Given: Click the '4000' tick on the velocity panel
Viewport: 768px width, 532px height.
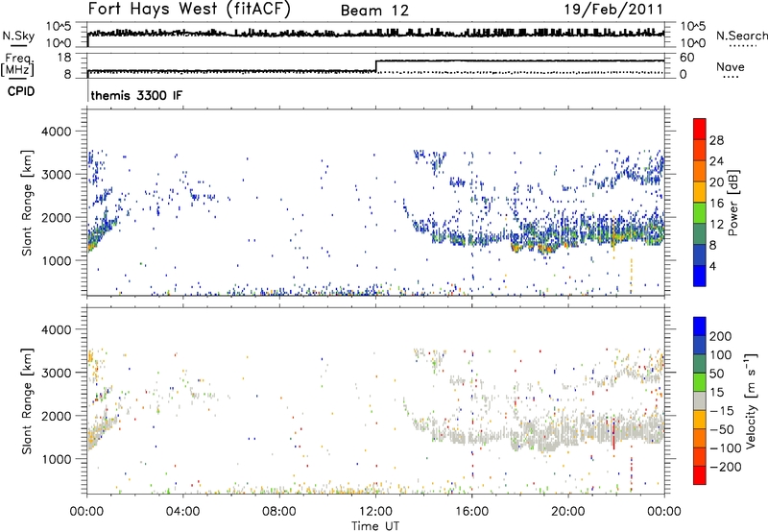Looking at the screenshot, I should pyautogui.click(x=56, y=329).
